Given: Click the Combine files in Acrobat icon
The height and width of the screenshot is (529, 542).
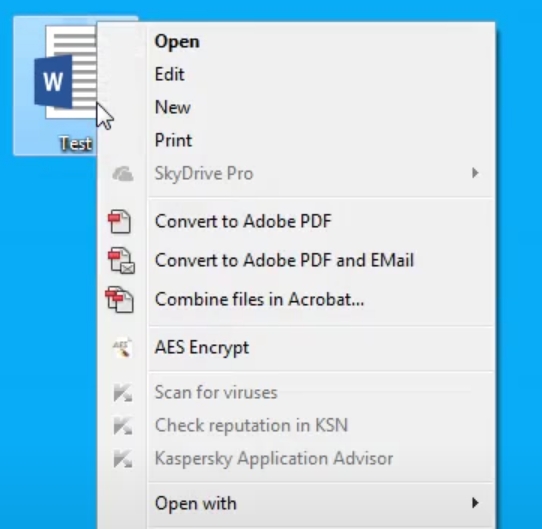Looking at the screenshot, I should click(120, 299).
